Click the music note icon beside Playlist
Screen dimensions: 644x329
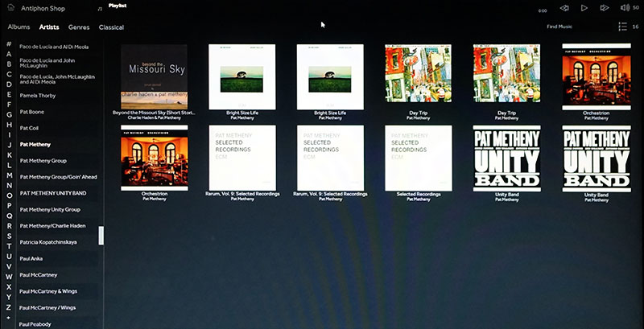[x=100, y=9]
